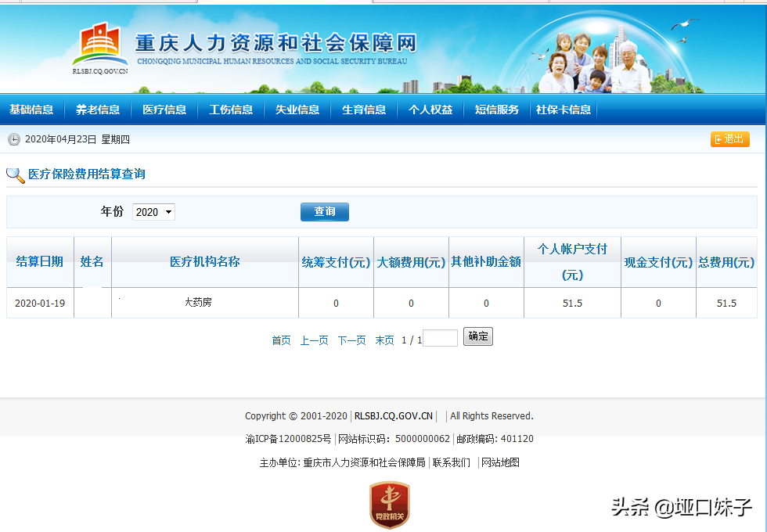
Task: Go to 下一页 in the pagination
Action: [351, 340]
